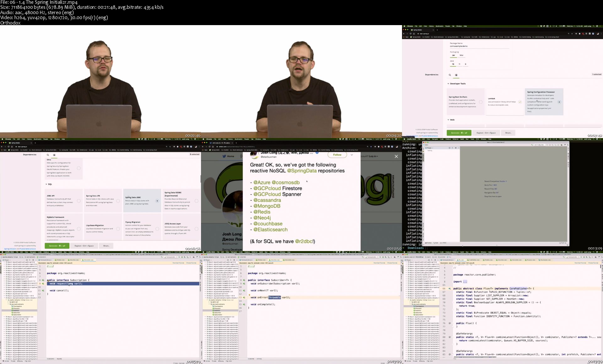
Task: Select Java 11 version tab
Action: click(x=459, y=64)
